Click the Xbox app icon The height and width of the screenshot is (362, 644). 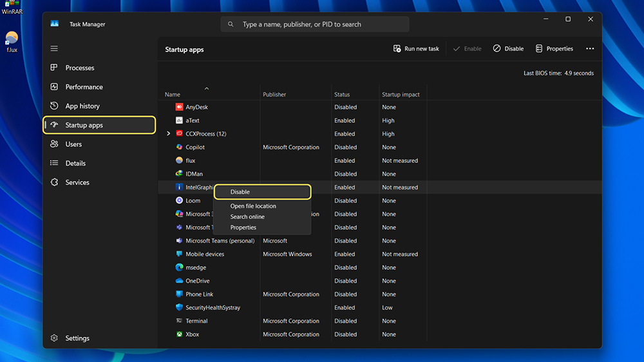(x=179, y=334)
